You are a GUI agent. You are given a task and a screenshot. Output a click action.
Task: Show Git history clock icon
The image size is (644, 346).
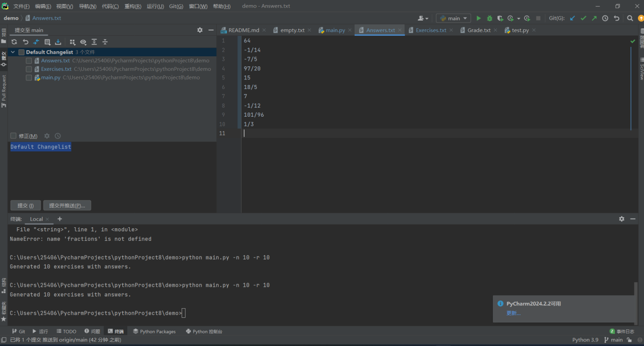click(605, 18)
